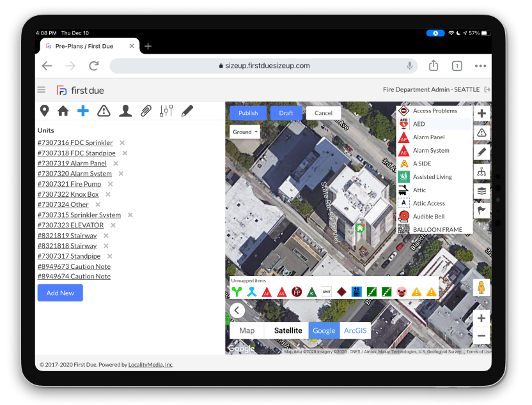Click the paperclip attachments icon
532x405 pixels.
pos(146,111)
